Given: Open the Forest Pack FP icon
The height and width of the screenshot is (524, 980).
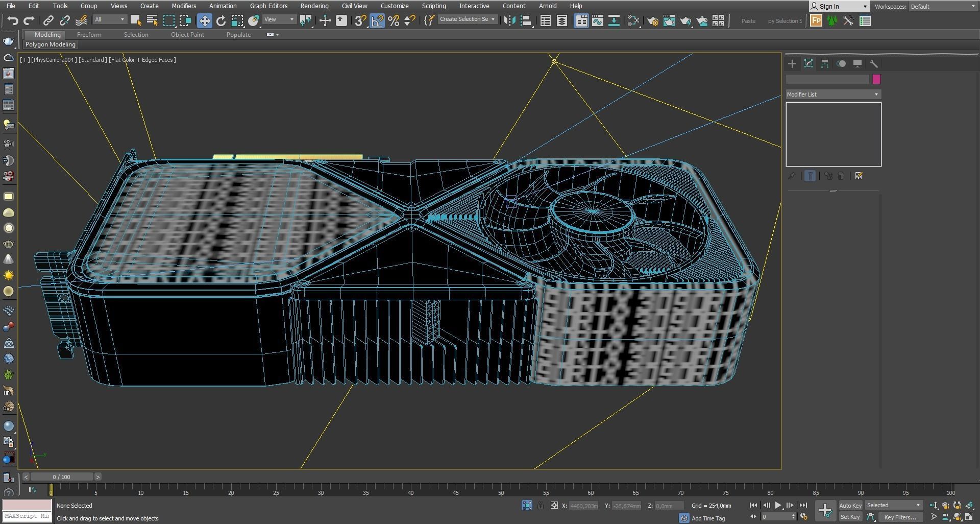Looking at the screenshot, I should click(x=816, y=20).
